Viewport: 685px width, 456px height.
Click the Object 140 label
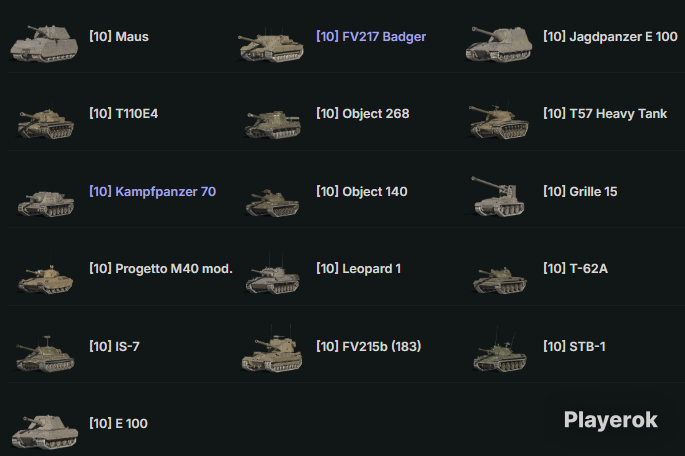point(362,191)
